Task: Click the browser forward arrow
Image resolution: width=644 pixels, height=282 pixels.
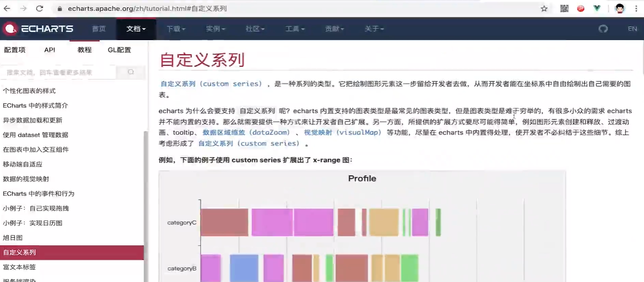Action: (23, 8)
